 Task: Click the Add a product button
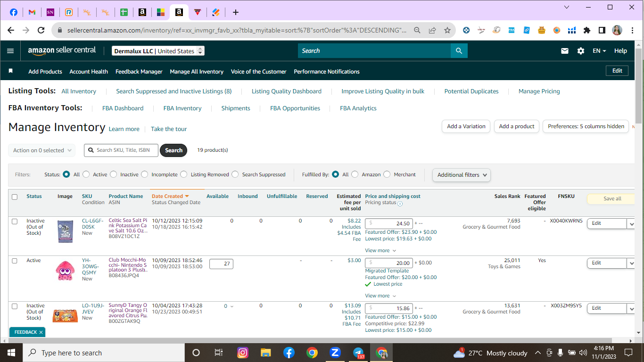pos(517,126)
